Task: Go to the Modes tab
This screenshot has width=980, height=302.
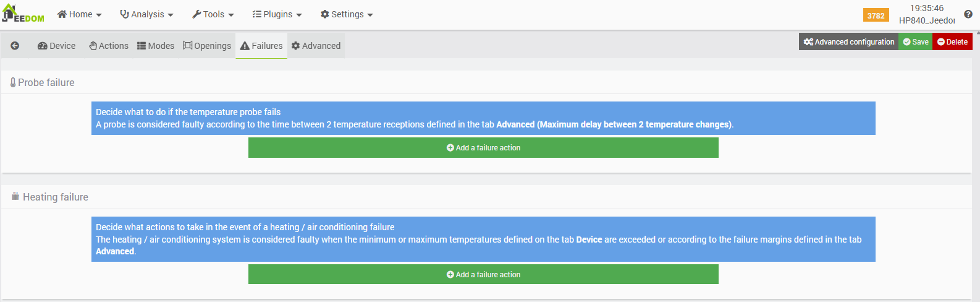Action: [x=156, y=46]
